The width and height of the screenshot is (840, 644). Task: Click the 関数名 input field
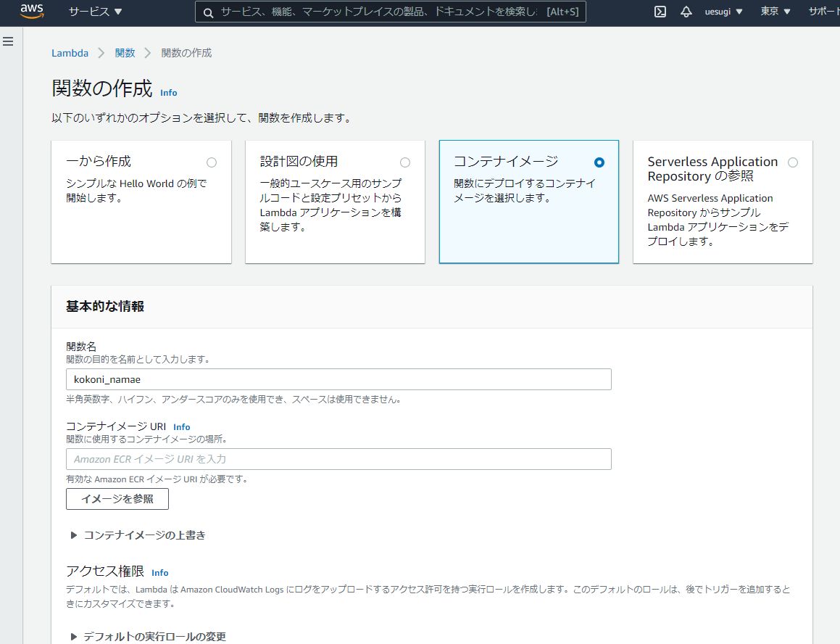coord(338,379)
